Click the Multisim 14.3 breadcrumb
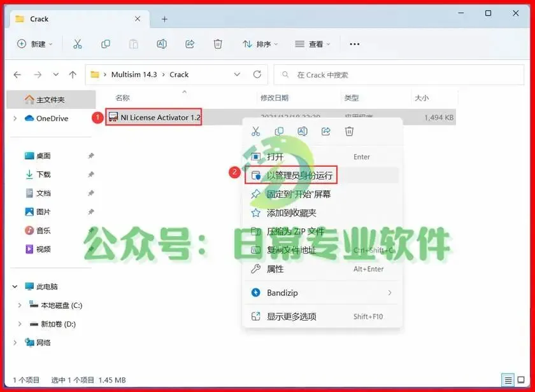Image resolution: width=535 pixels, height=392 pixels. 134,74
